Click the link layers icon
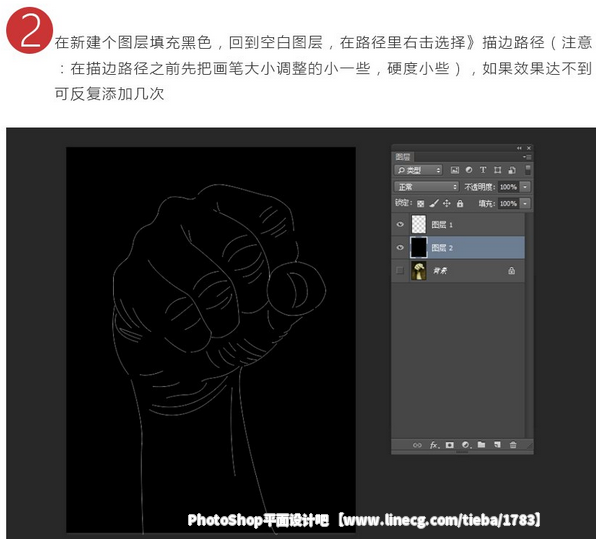Image resolution: width=596 pixels, height=539 pixels. tap(417, 445)
